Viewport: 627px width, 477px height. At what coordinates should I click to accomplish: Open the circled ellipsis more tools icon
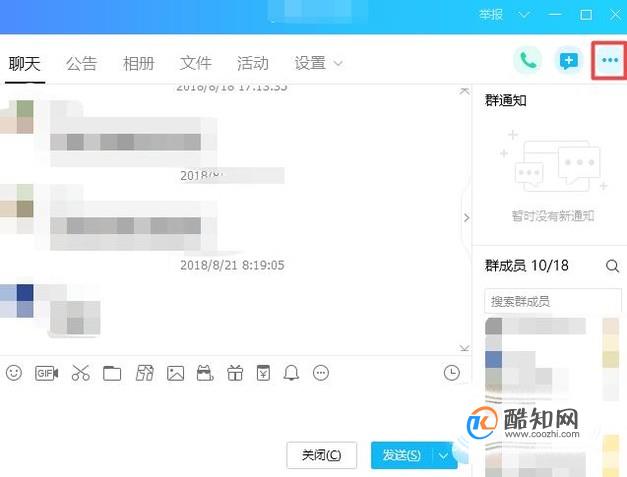click(x=321, y=373)
